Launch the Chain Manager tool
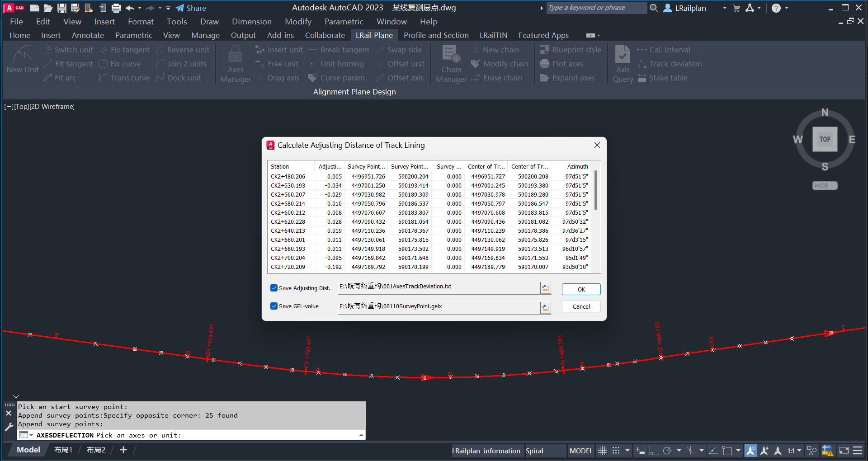This screenshot has height=461, width=868. click(451, 64)
